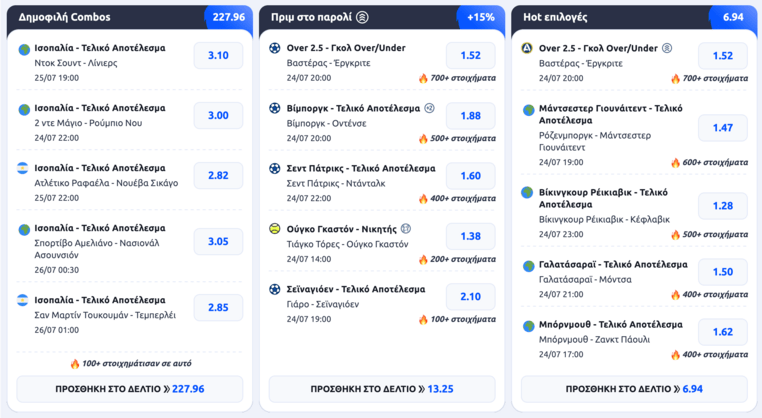The image size is (762, 418).
Task: Click the +15% bonus badge
Action: tap(480, 17)
